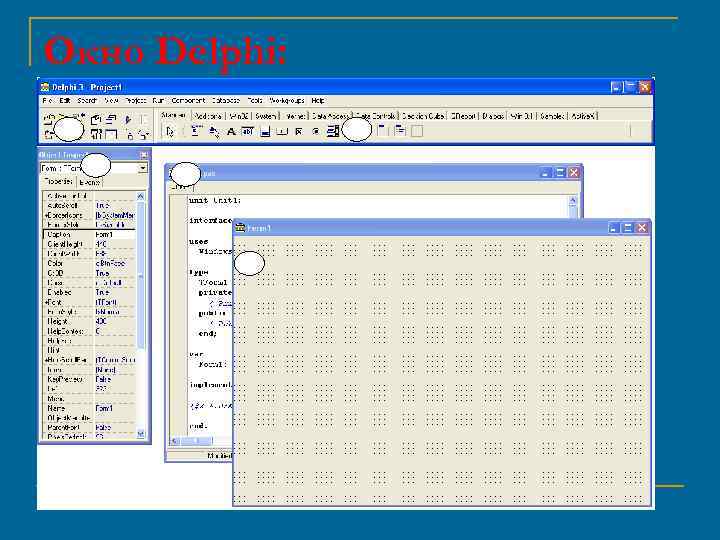The width and height of the screenshot is (720, 540).
Task: Choose the GroupBox component icon
Action: click(382, 131)
